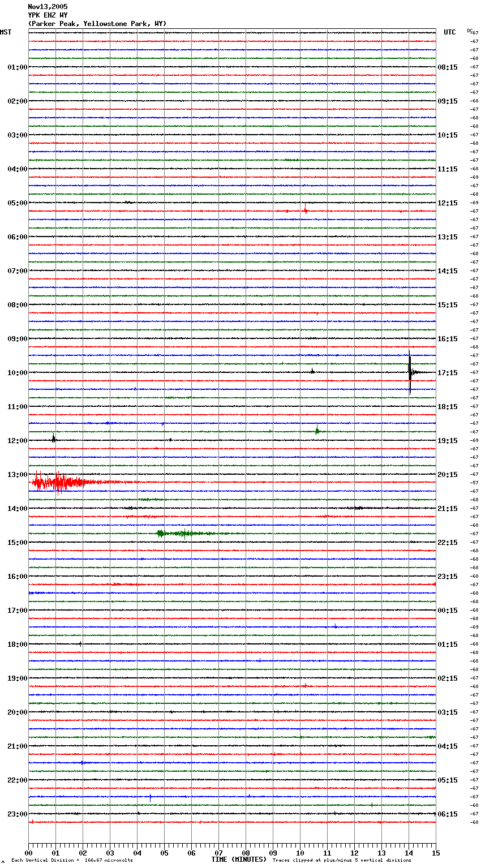Select the 02:00 MST time label

tap(18, 101)
